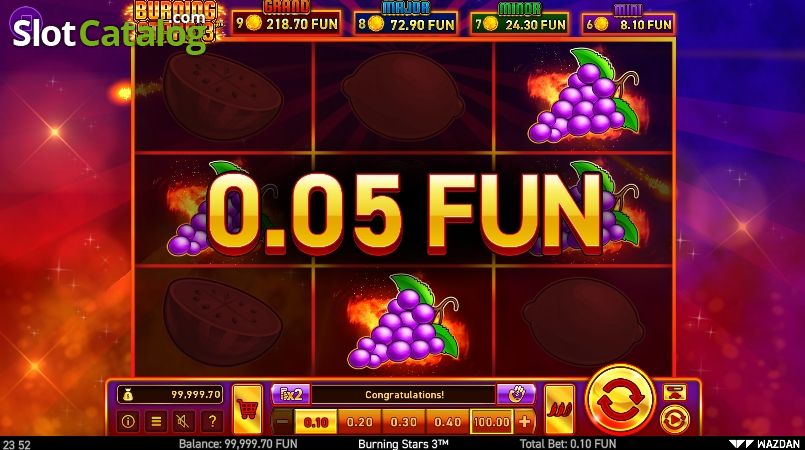This screenshot has width=805, height=450.
Task: Open the question mark help icon
Action: pyautogui.click(x=212, y=421)
